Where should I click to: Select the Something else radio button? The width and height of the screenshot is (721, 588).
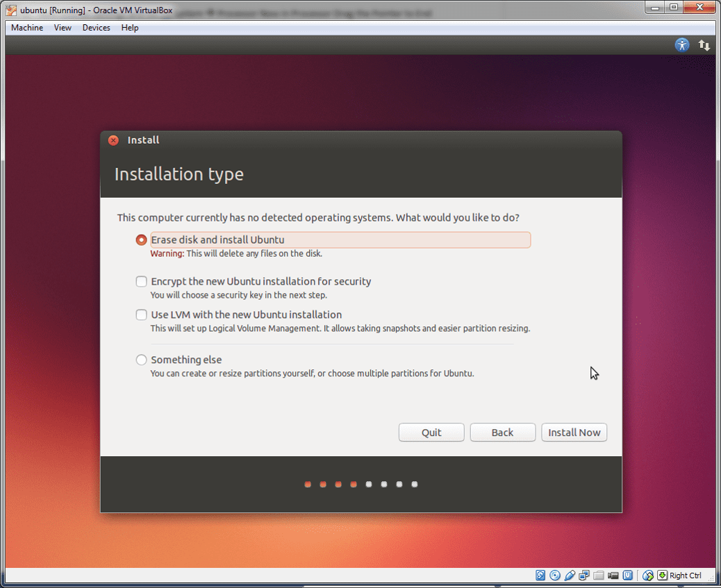coord(141,360)
